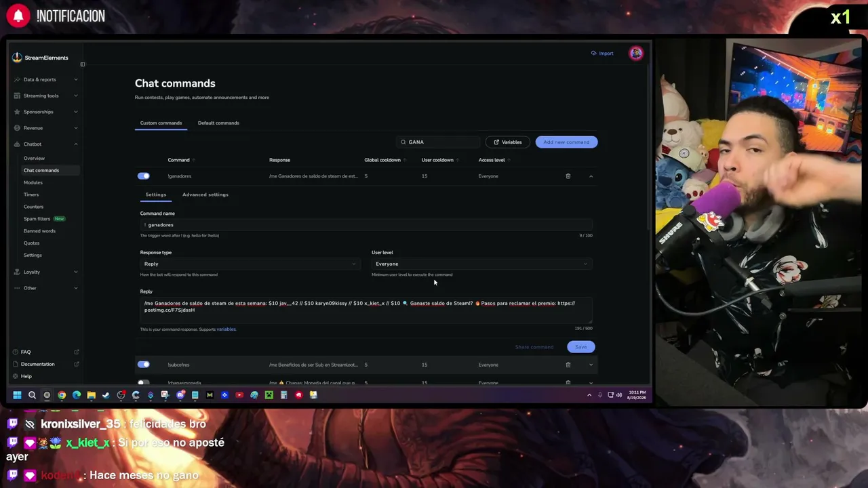Open Spam filters in the sidebar
The height and width of the screenshot is (488, 868).
pos(37,219)
